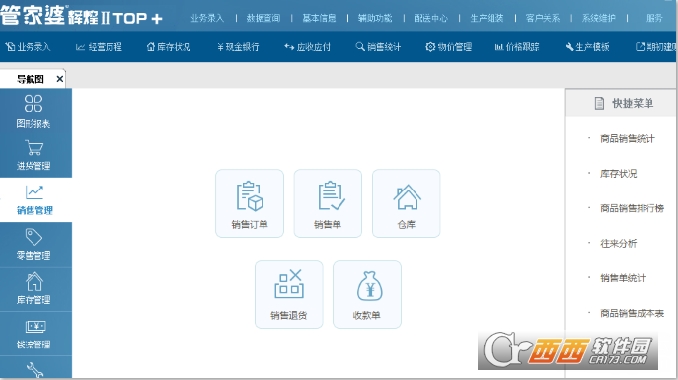Open 商品销售成本表 quick menu link
Image resolution: width=678 pixels, height=380 pixels.
tap(632, 313)
